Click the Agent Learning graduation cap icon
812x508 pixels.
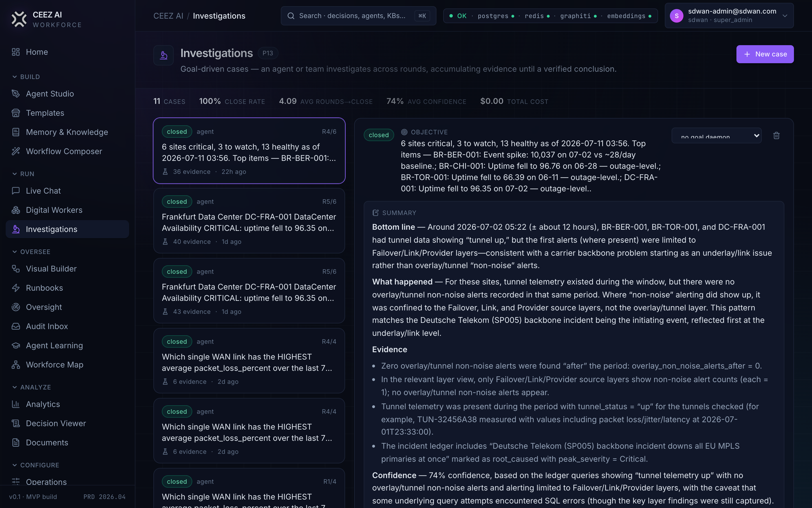(16, 345)
